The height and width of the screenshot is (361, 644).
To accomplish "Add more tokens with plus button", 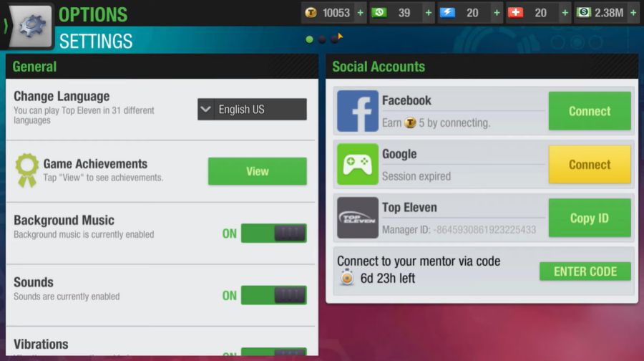I will click(x=360, y=13).
